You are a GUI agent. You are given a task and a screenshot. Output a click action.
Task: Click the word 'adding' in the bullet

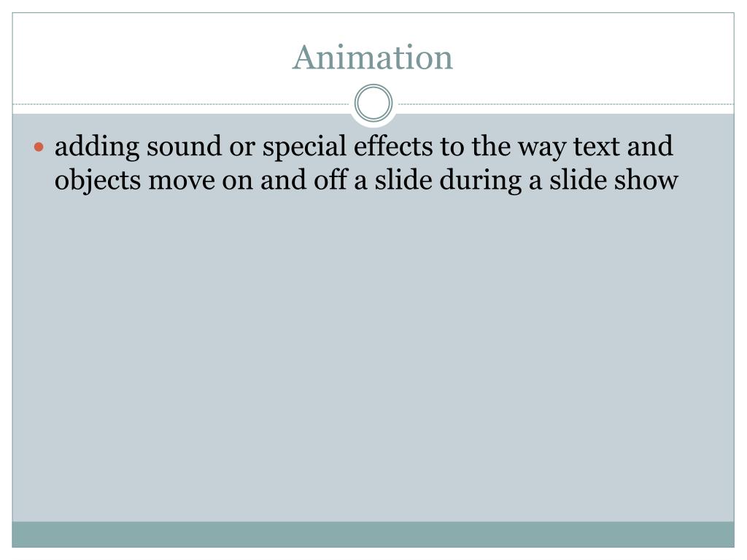(x=97, y=147)
